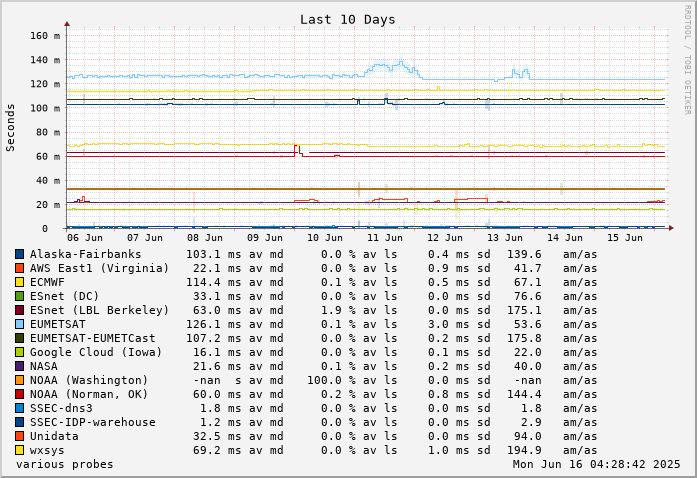This screenshot has width=697, height=478.
Task: Click the 'Mon Jun 16 04:28:42 2025' timestamp
Action: 597,464
